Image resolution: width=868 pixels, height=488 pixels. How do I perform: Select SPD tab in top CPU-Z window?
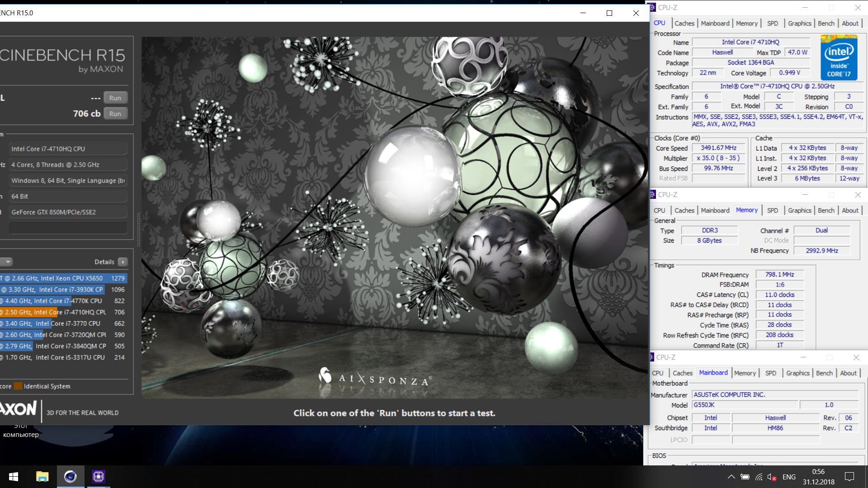[773, 23]
